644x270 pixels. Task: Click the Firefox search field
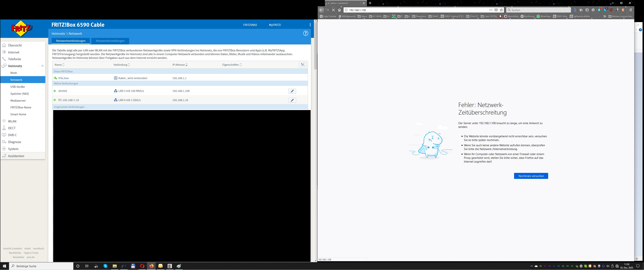pos(540,10)
